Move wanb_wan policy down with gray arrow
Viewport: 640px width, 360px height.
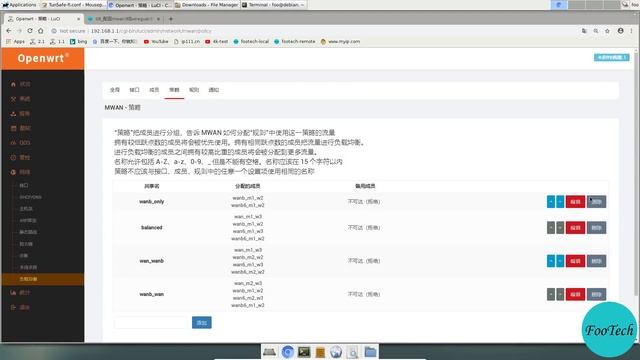tap(560, 294)
